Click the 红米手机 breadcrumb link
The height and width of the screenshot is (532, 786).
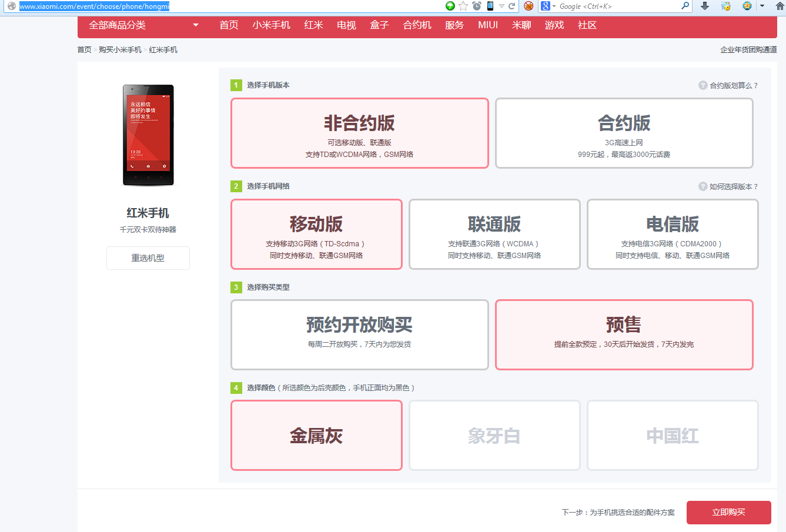[163, 50]
